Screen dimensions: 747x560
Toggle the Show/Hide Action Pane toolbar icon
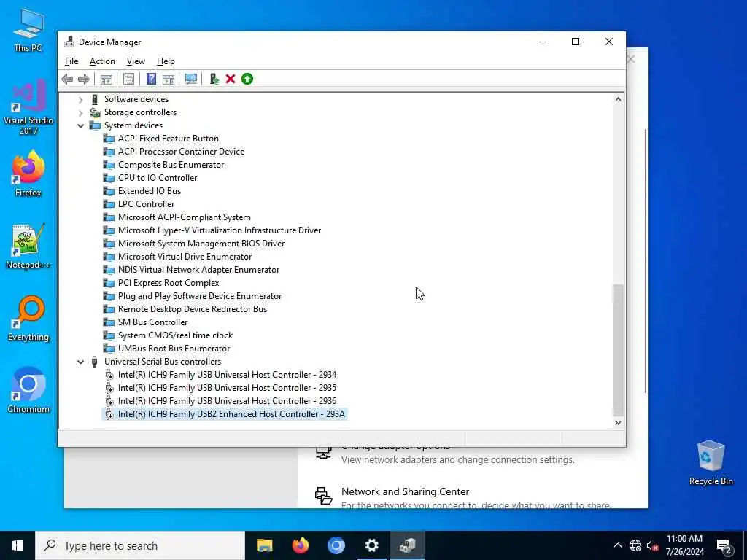tap(169, 79)
